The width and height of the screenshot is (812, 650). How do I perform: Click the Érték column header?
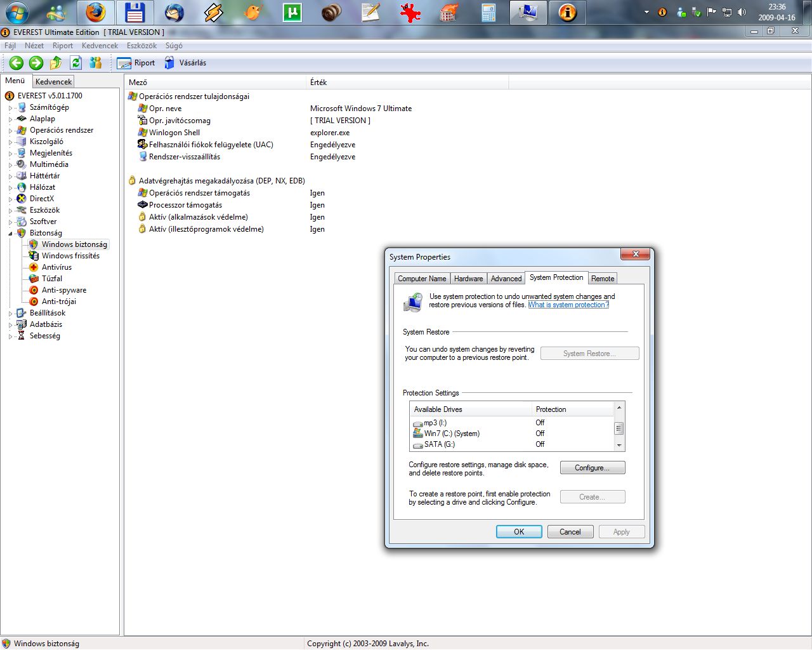coord(407,83)
